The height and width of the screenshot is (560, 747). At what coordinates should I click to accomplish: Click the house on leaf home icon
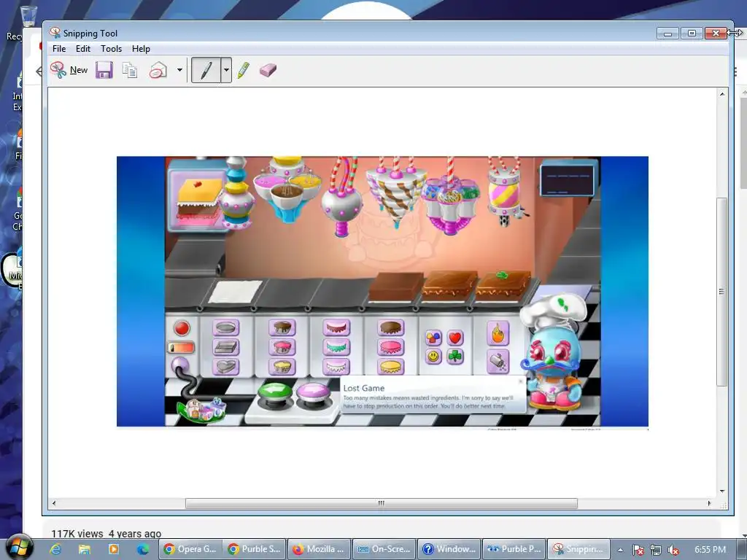coord(201,411)
